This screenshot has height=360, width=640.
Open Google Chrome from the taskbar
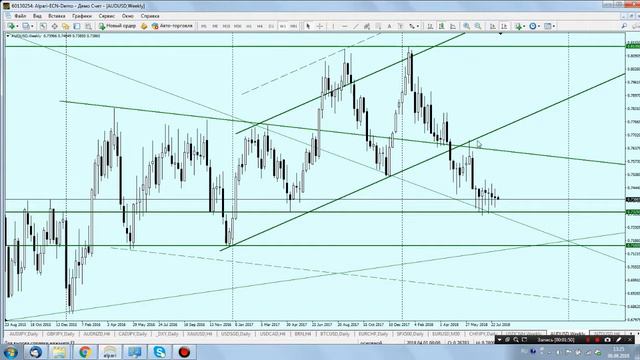[x=85, y=352]
